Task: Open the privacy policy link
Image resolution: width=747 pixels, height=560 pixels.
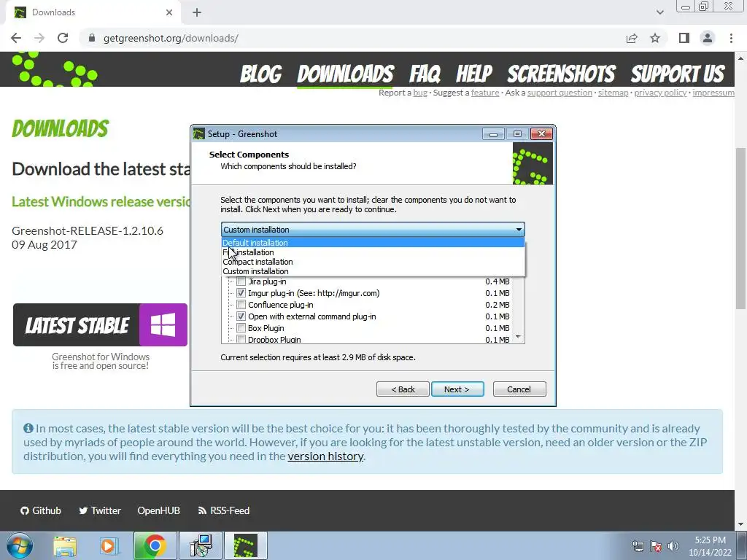Action: pyautogui.click(x=660, y=93)
